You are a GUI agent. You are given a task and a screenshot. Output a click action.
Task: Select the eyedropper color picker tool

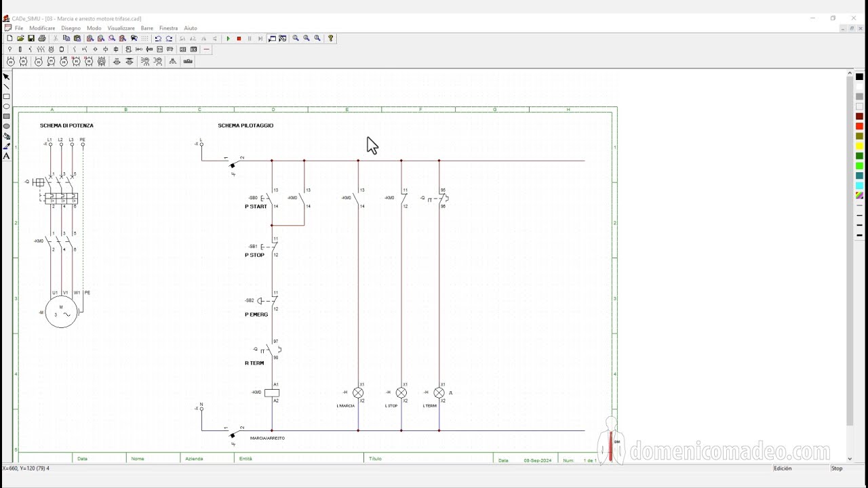(x=7, y=146)
